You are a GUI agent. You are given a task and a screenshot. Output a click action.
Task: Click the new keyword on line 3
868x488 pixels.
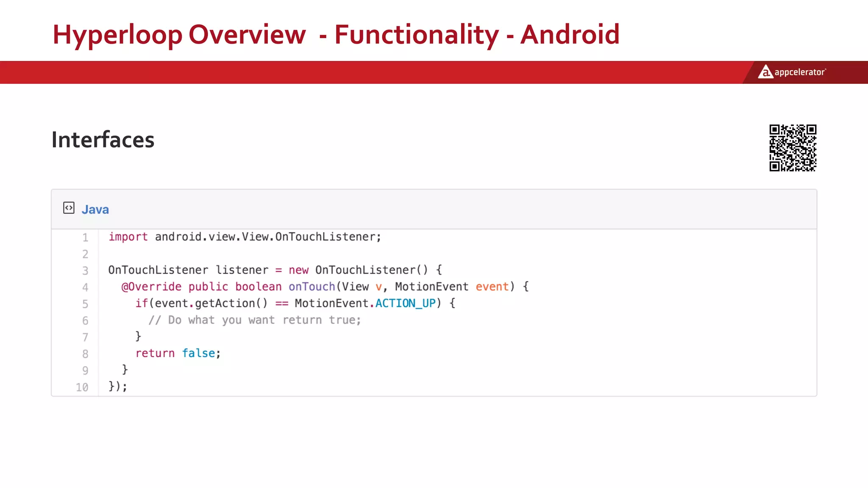coord(298,270)
